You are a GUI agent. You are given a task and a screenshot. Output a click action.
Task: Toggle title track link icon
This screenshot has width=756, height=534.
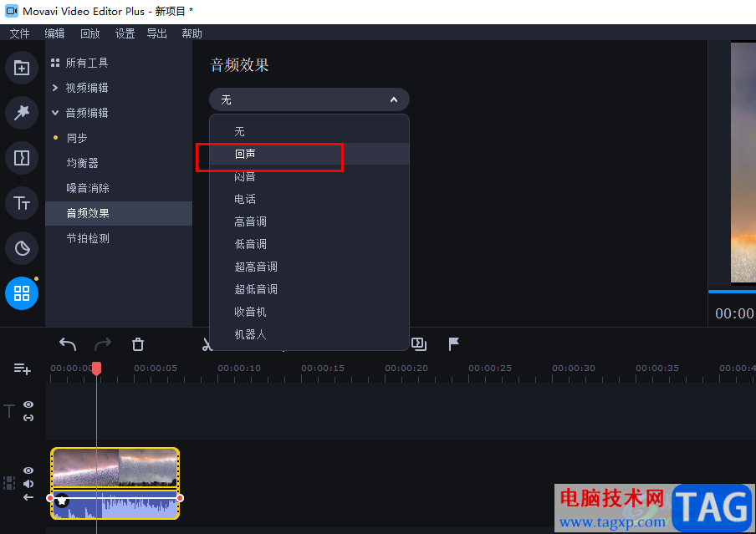point(28,418)
